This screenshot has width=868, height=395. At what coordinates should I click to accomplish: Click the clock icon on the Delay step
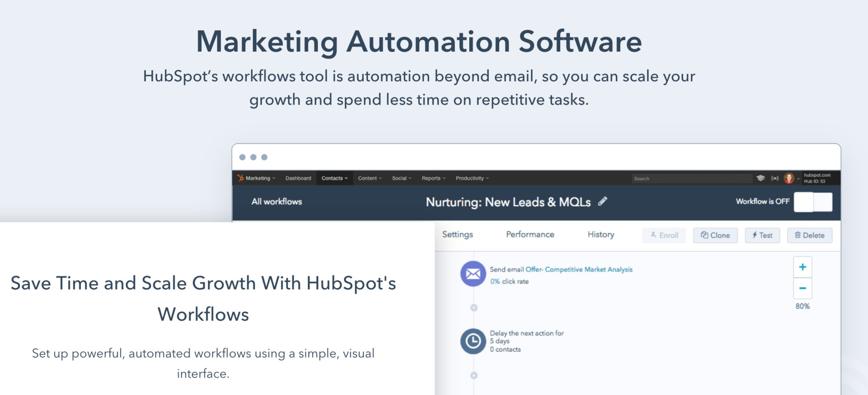click(473, 341)
